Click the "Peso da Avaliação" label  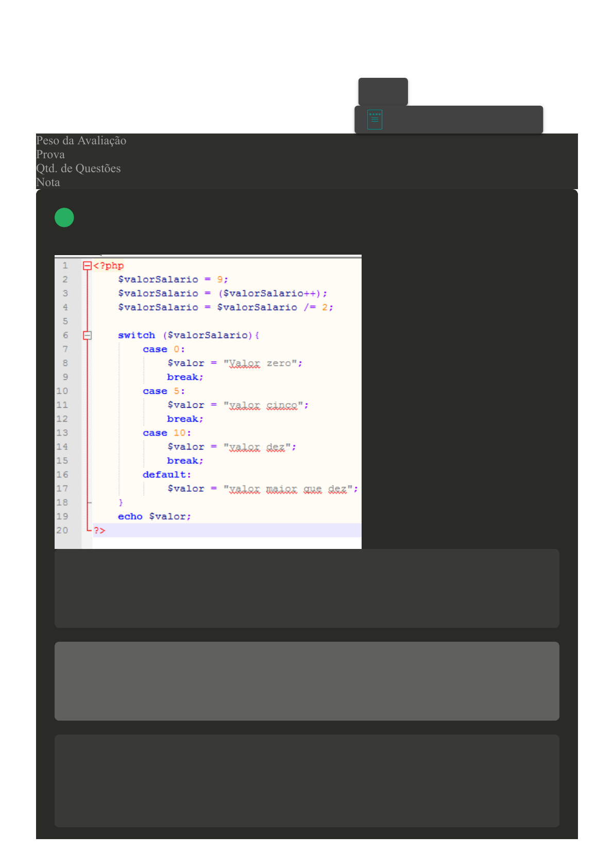click(x=81, y=141)
